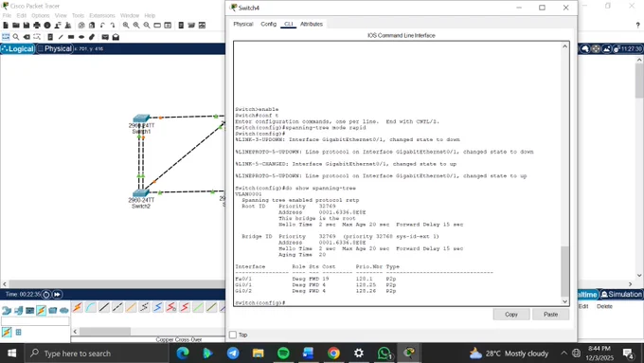Open the Attributes tab in Switch4 window
644x363 pixels.
coord(312,25)
